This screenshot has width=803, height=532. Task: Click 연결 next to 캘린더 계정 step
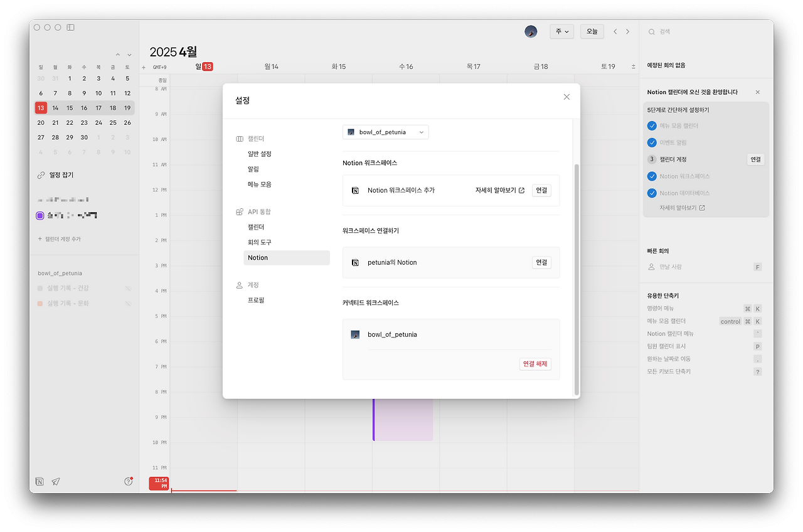pos(755,159)
